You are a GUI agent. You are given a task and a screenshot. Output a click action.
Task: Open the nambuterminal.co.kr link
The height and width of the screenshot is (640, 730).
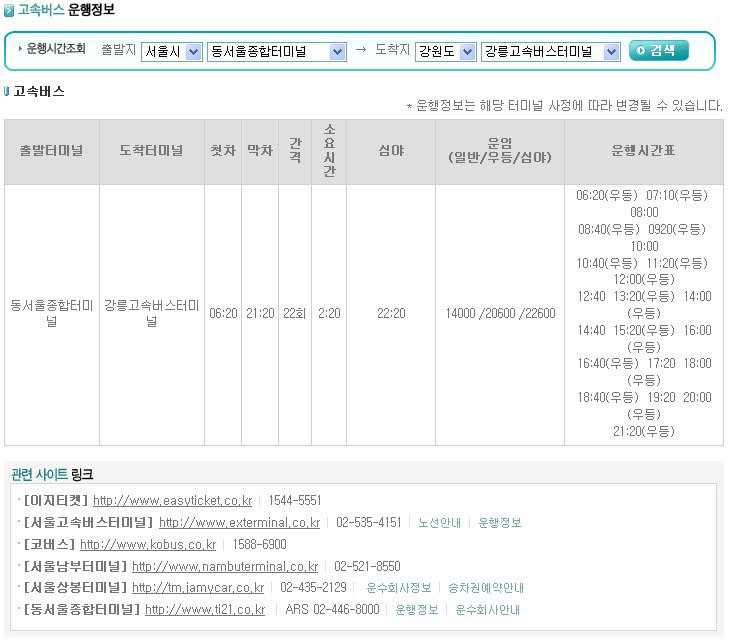225,566
